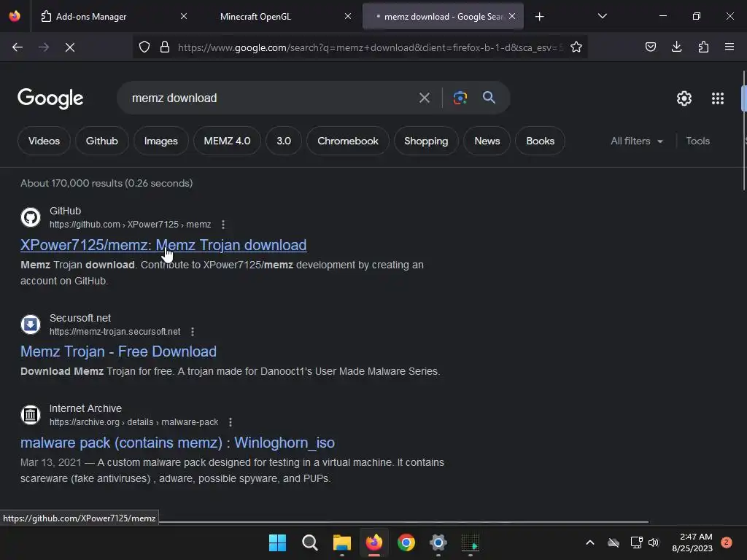Go back to the previous page
The image size is (747, 560).
pyautogui.click(x=18, y=47)
